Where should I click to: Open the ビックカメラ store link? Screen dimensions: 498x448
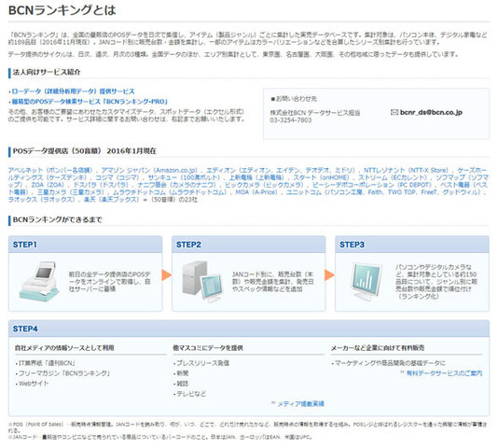(264, 185)
